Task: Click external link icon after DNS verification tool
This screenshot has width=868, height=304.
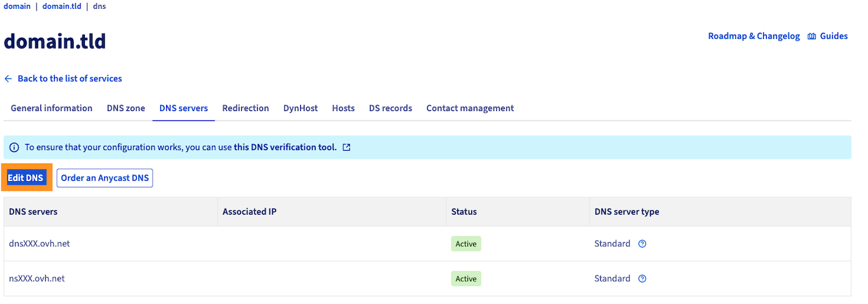Action: point(347,148)
